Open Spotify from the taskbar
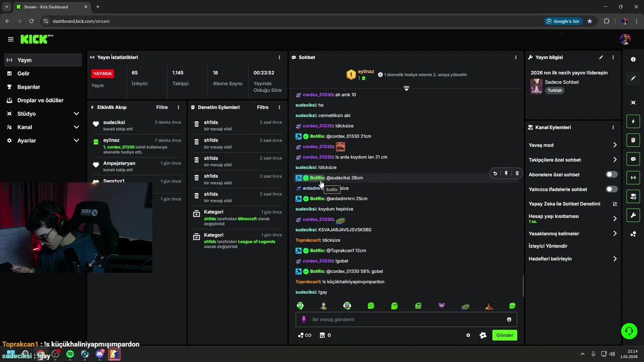Image resolution: width=644 pixels, height=362 pixels. tap(70, 354)
